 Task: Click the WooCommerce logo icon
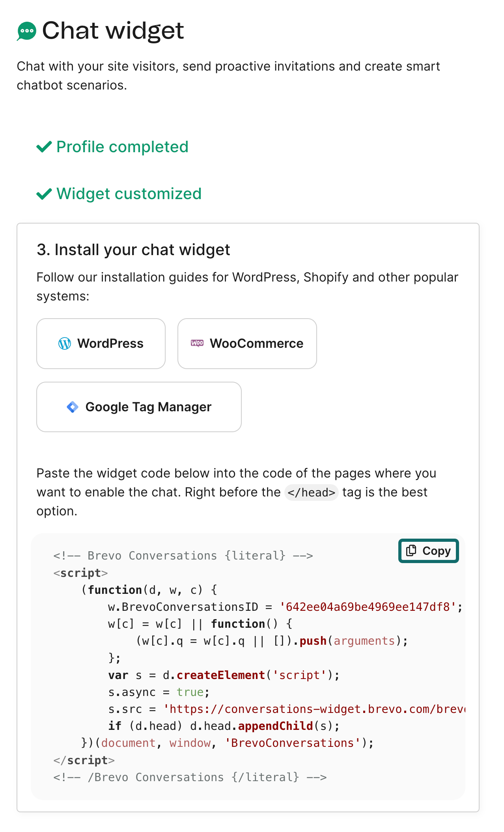point(197,343)
